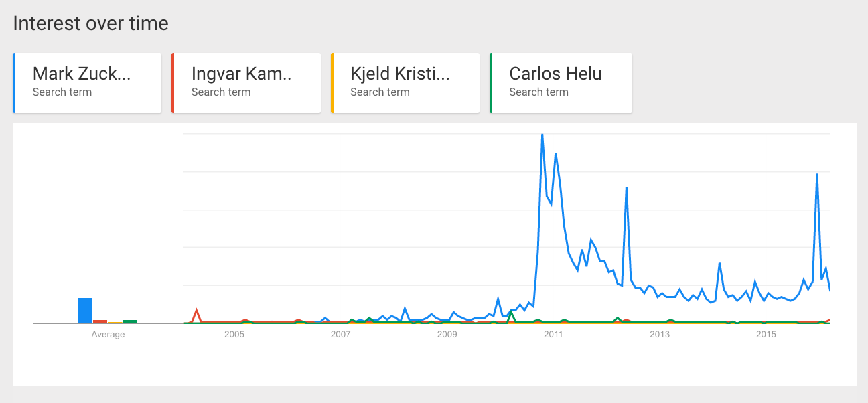Viewport: 868px width, 403px height.
Task: Click the blue spike near early 2016
Action: (816, 175)
